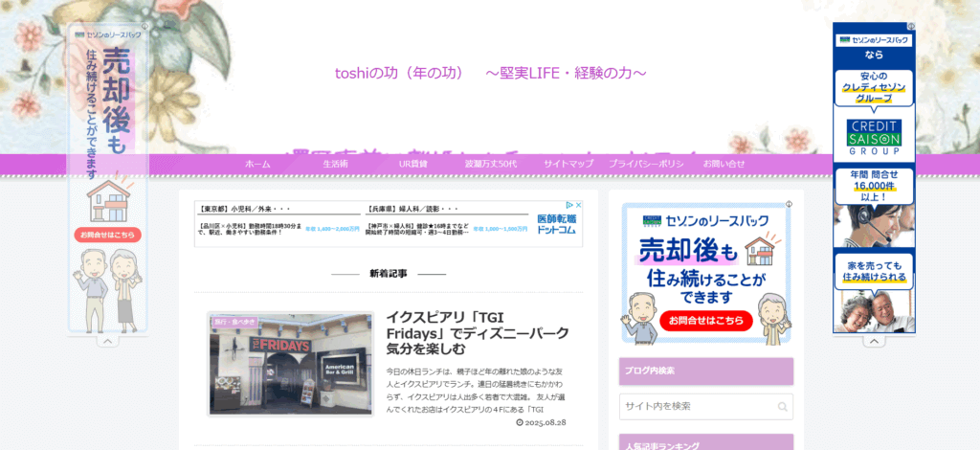Click the search magnifier icon in sidebar
980x450 pixels.
pyautogui.click(x=783, y=406)
